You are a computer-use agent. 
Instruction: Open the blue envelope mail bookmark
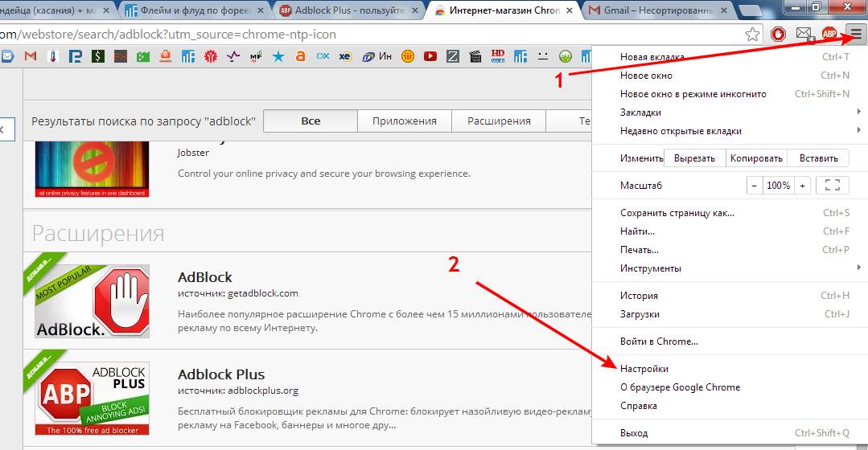(7, 56)
